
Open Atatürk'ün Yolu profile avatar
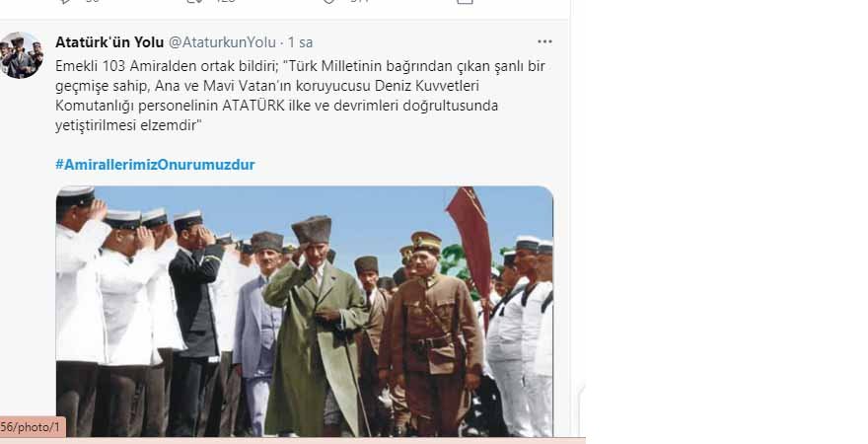[x=21, y=55]
